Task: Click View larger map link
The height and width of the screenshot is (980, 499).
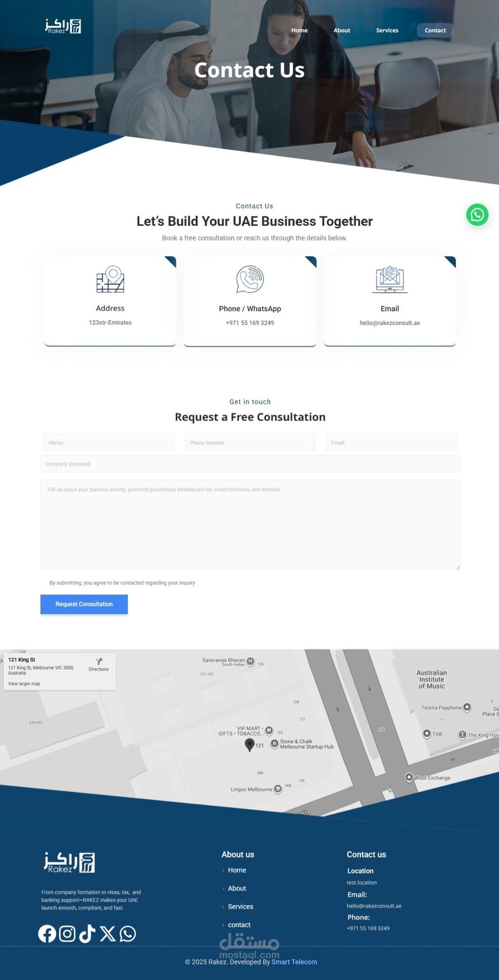Action: 24,683
